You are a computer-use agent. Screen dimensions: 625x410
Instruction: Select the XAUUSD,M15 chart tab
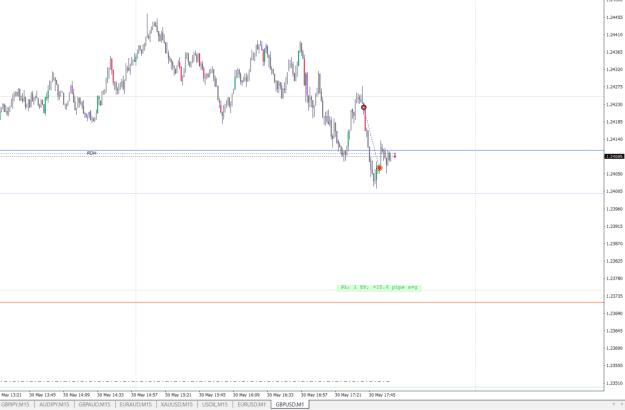coord(177,404)
